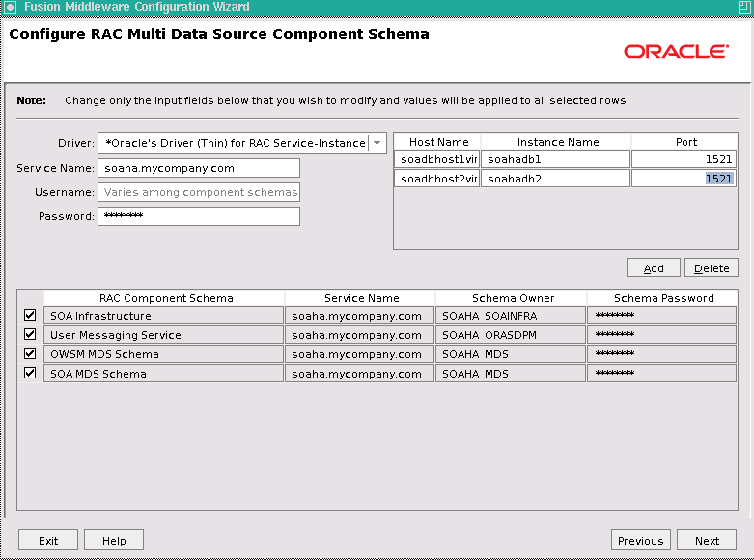The image size is (754, 560).
Task: Click the Username input field
Action: (199, 192)
